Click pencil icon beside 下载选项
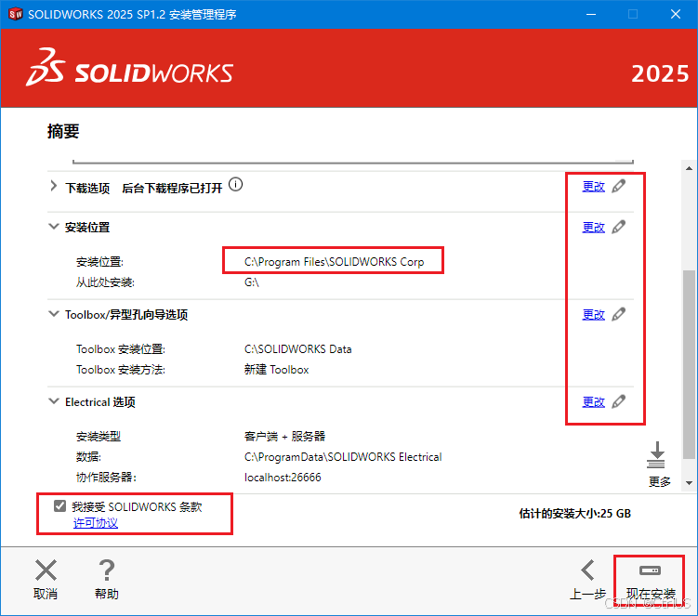 coord(618,186)
